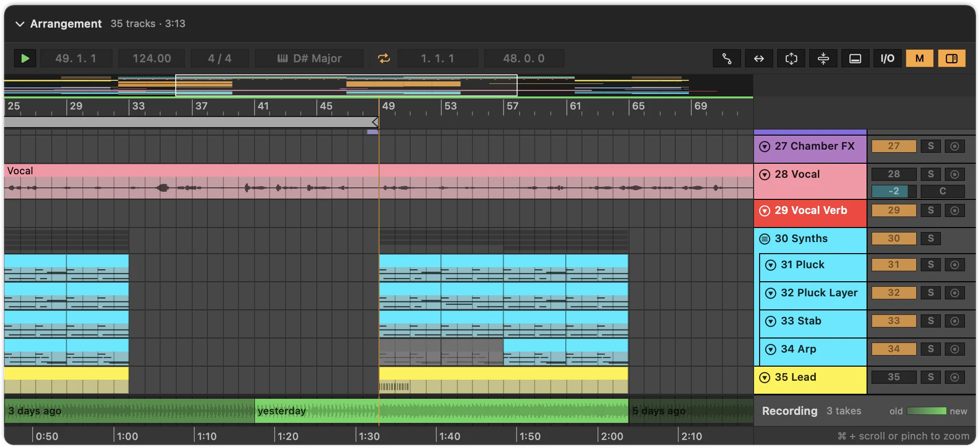
Task: Click the Vocal track volume slider showing -2
Action: click(894, 191)
